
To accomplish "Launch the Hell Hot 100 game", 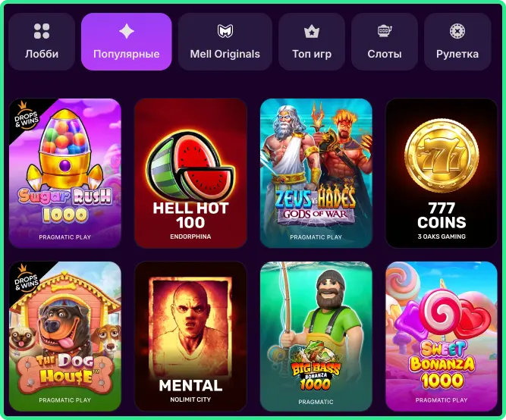I will [x=190, y=173].
